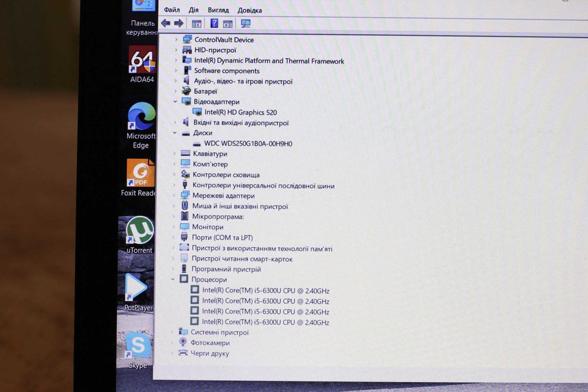The width and height of the screenshot is (588, 392).
Task: Select the Процесори category icon
Action: 183,279
